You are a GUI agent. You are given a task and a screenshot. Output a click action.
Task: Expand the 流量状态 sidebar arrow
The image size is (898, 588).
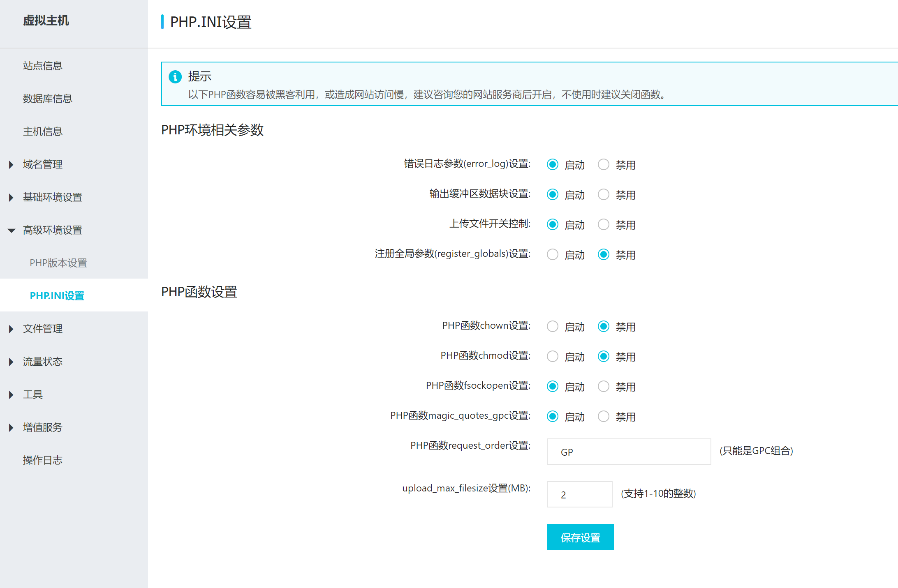[x=11, y=362]
